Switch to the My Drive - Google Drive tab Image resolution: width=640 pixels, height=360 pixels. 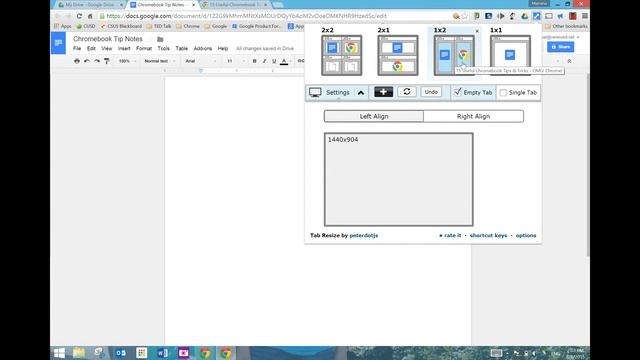click(x=90, y=4)
